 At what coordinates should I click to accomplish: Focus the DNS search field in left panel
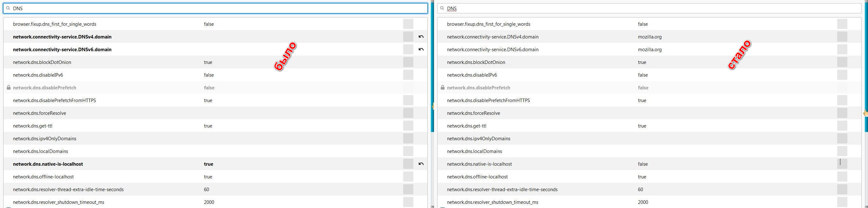tap(215, 8)
